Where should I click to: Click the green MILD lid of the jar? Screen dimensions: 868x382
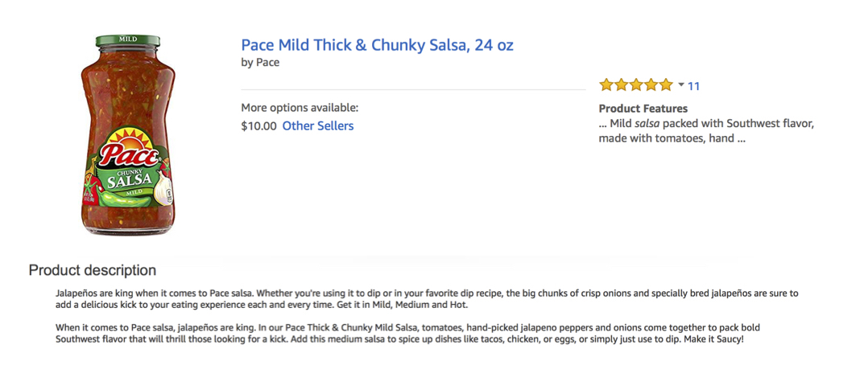(x=127, y=40)
